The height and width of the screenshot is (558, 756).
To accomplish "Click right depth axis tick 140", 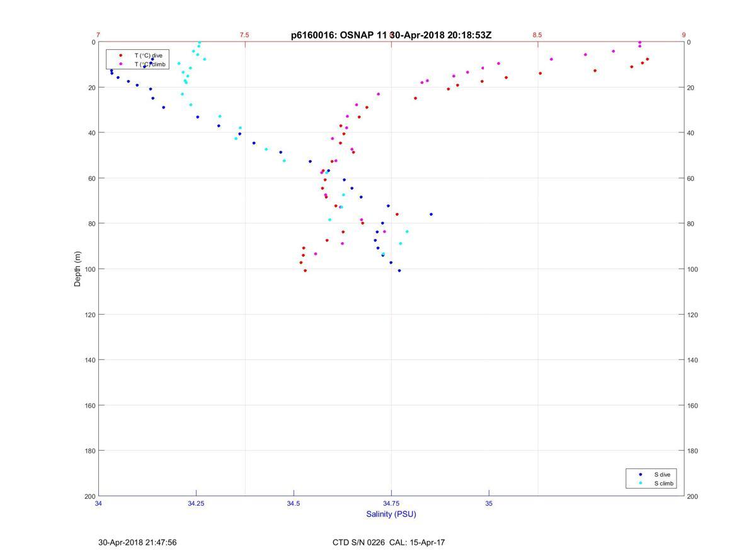I will click(x=693, y=360).
